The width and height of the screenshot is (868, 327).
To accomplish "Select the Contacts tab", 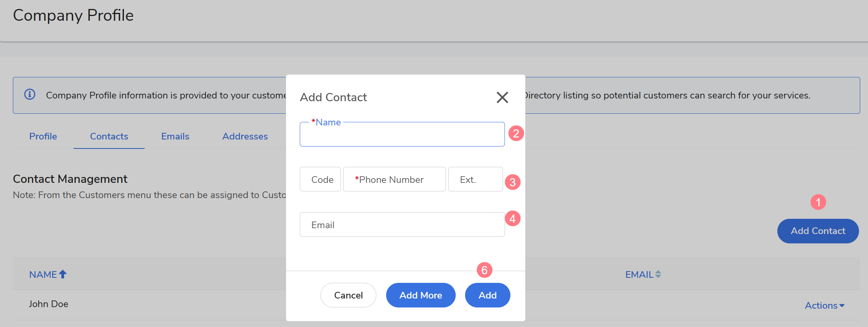I will click(x=109, y=136).
